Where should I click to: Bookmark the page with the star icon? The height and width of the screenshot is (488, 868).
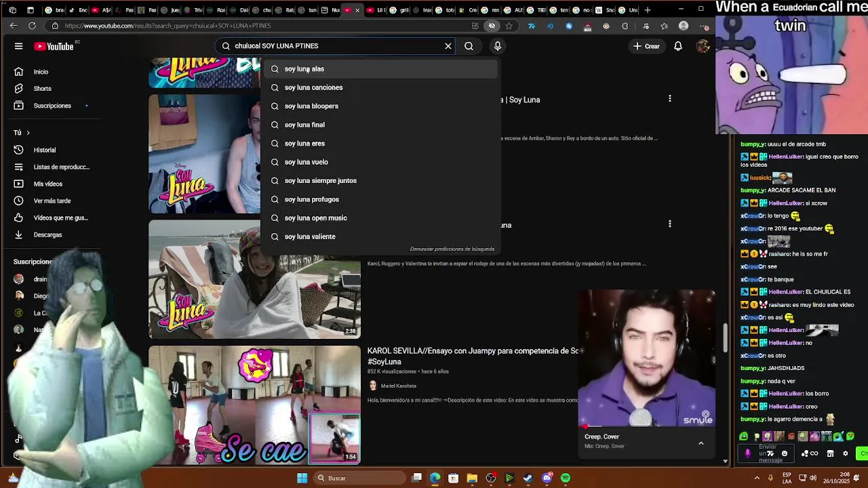pos(509,26)
